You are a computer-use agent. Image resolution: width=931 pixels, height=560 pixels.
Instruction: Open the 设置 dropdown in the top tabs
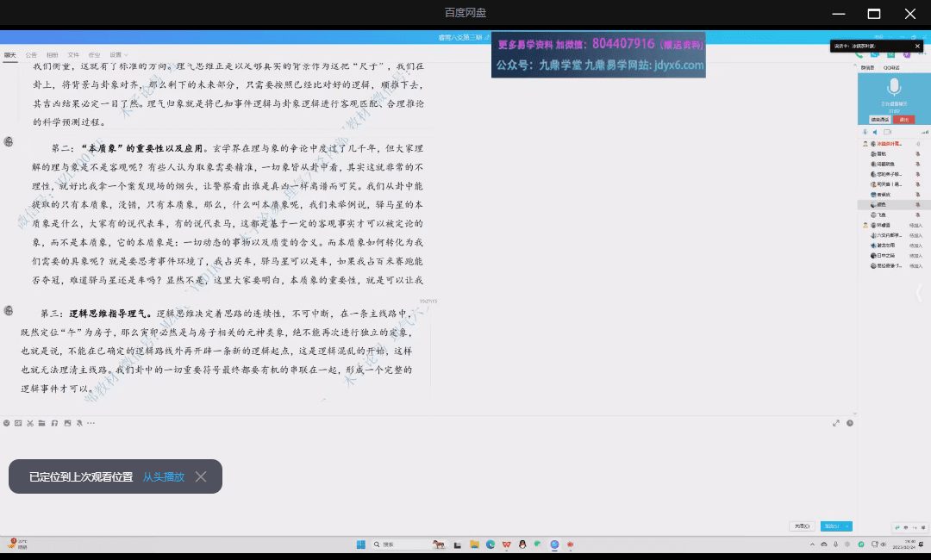tap(116, 54)
